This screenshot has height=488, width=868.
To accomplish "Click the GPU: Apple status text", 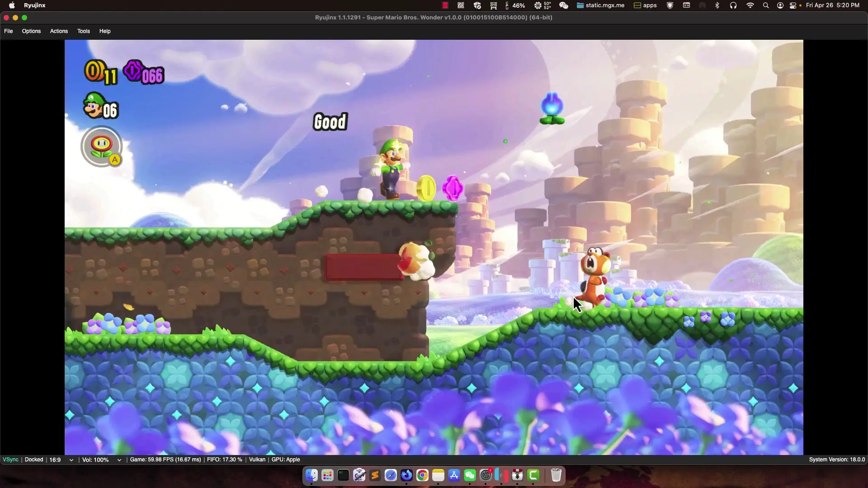I will 286,460.
